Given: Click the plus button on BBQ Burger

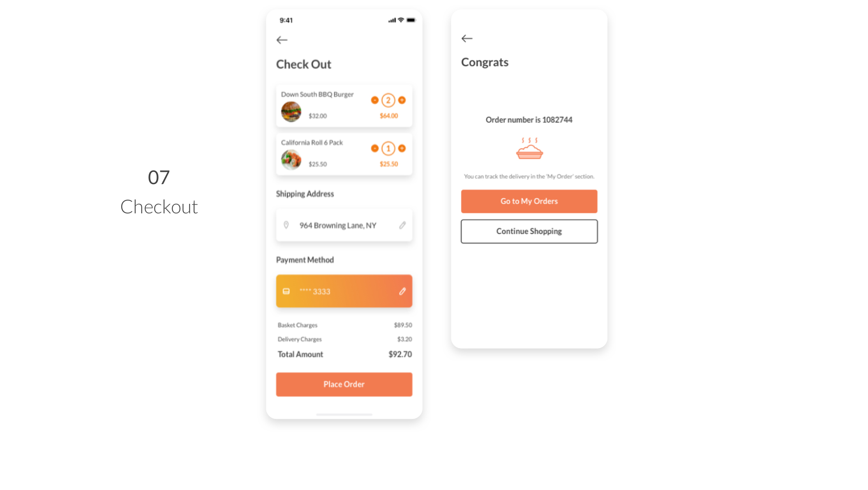Looking at the screenshot, I should [402, 99].
